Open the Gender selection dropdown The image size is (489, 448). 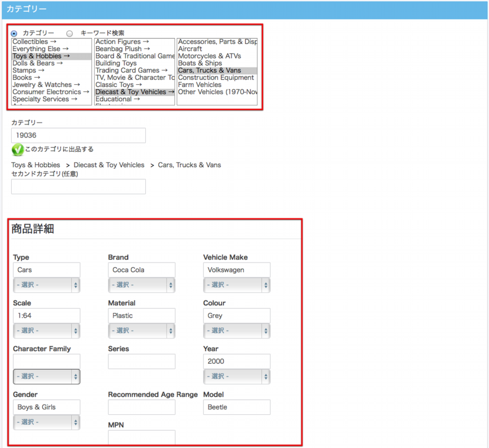click(46, 422)
